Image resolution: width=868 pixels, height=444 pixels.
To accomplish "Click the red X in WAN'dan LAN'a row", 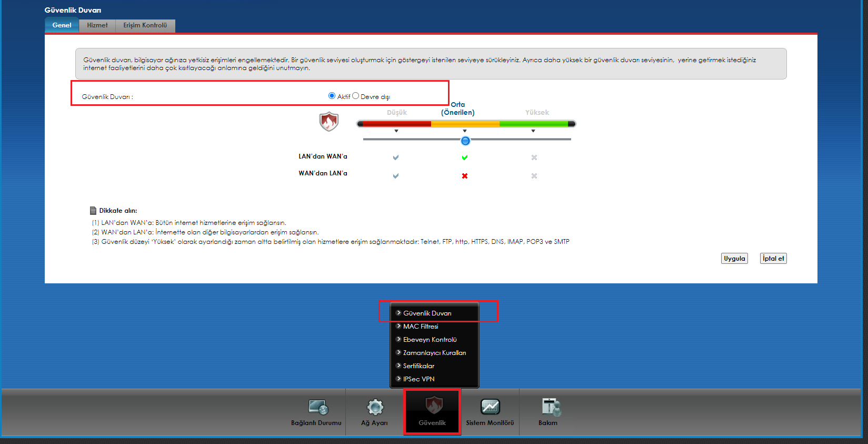I will (x=465, y=176).
